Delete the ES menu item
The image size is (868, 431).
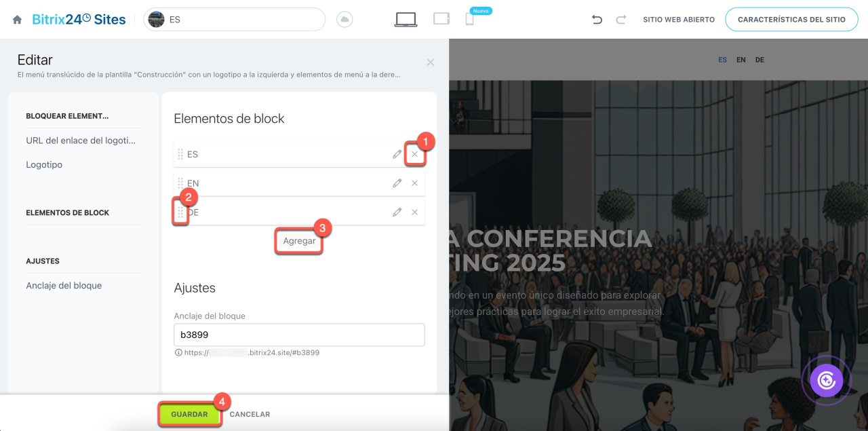414,154
